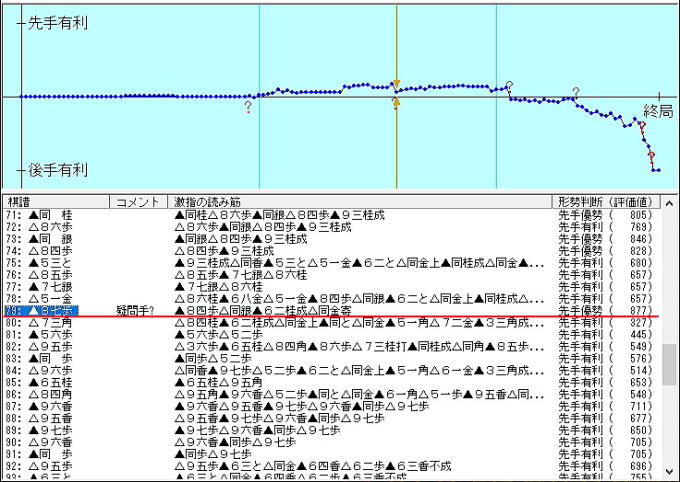Click reading line ▲5六歩△5二歩
680x482 pixels.
pyautogui.click(x=218, y=335)
